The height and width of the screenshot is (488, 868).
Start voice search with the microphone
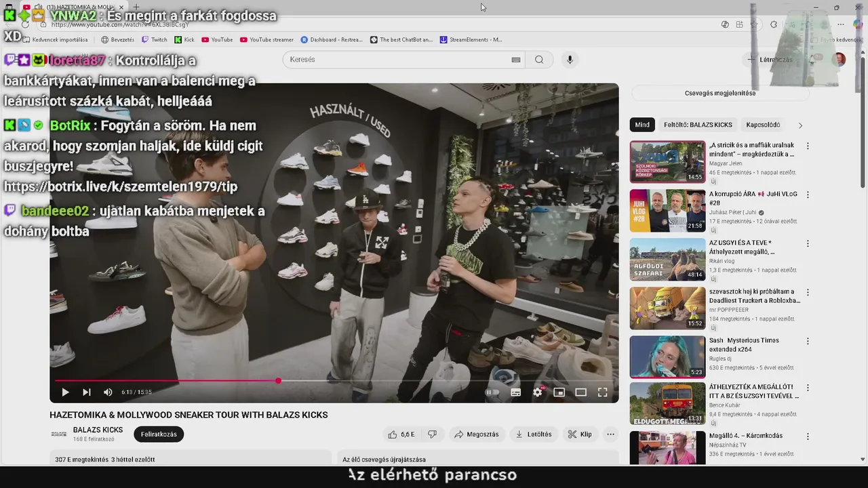click(570, 60)
